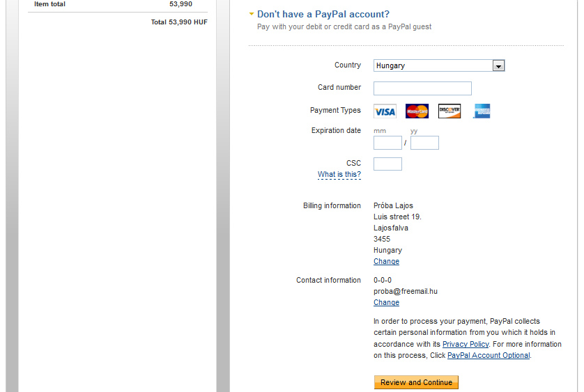Click the Discover card logo
Screen dimensions: 584x392
coord(449,111)
